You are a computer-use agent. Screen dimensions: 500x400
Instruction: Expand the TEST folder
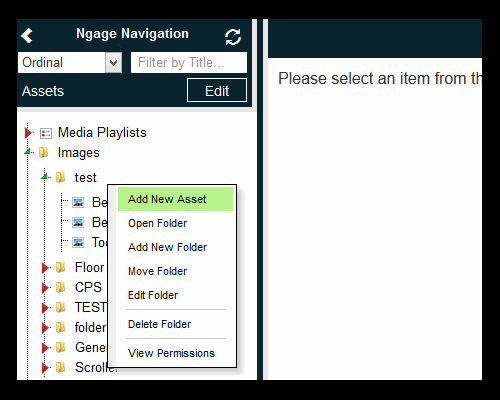pyautogui.click(x=45, y=307)
